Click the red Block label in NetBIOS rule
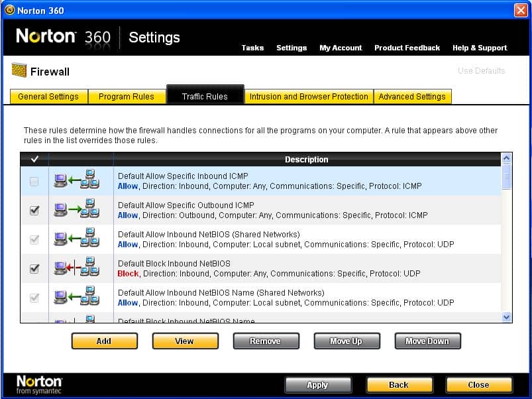The width and height of the screenshot is (532, 399). tap(128, 274)
